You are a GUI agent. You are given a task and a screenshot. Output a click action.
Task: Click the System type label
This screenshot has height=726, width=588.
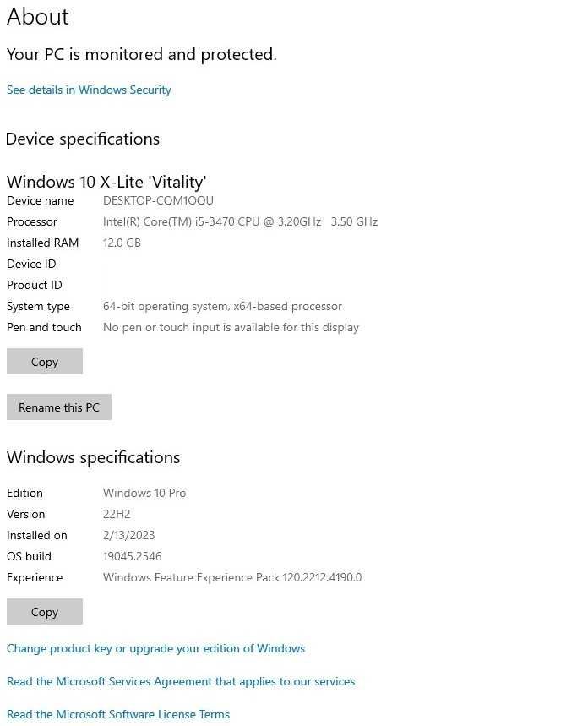point(38,307)
